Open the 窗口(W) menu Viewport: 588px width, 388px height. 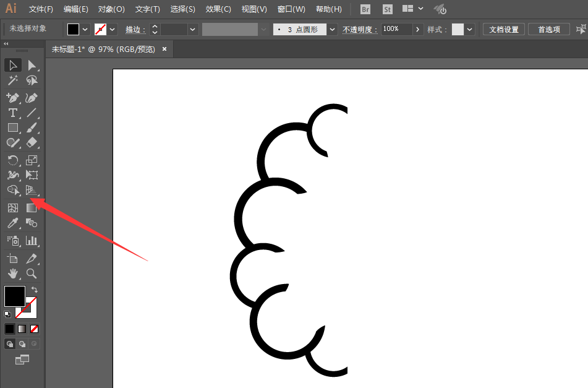click(x=291, y=9)
